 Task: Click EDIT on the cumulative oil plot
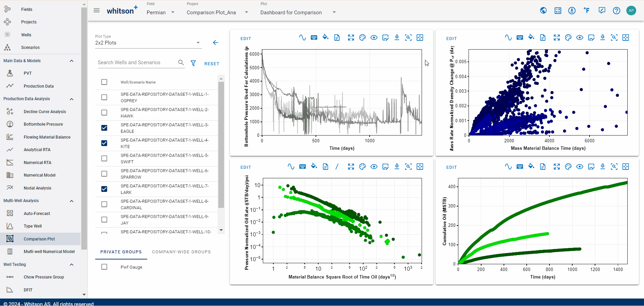pos(452,167)
